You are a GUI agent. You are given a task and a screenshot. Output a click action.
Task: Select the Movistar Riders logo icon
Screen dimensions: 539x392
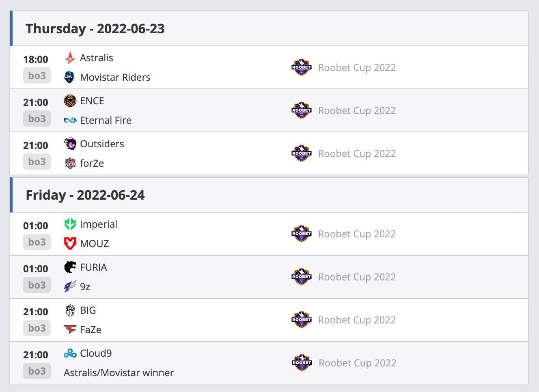click(69, 77)
